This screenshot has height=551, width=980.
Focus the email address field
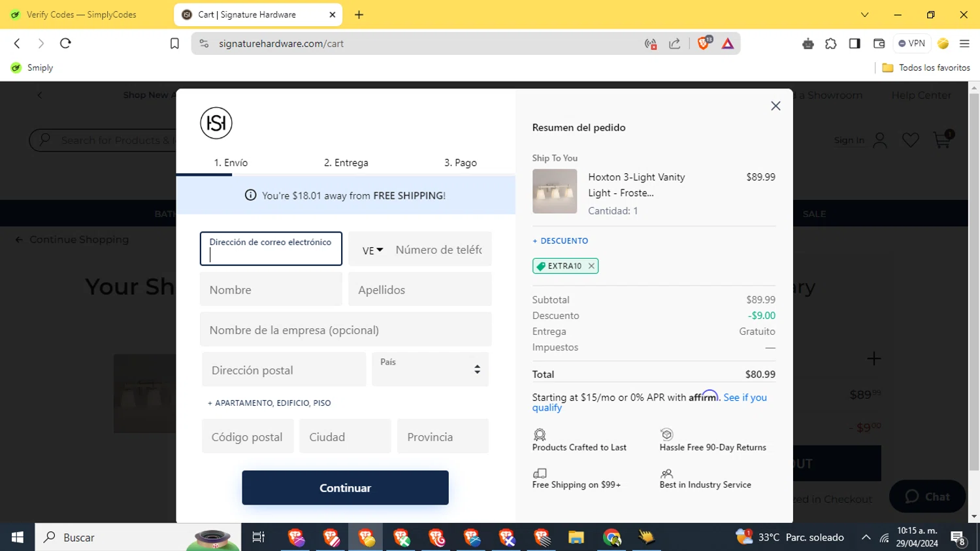[271, 249]
